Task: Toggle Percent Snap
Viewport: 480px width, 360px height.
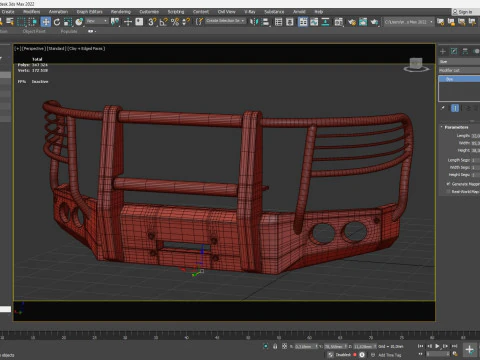Action: pyautogui.click(x=175, y=22)
